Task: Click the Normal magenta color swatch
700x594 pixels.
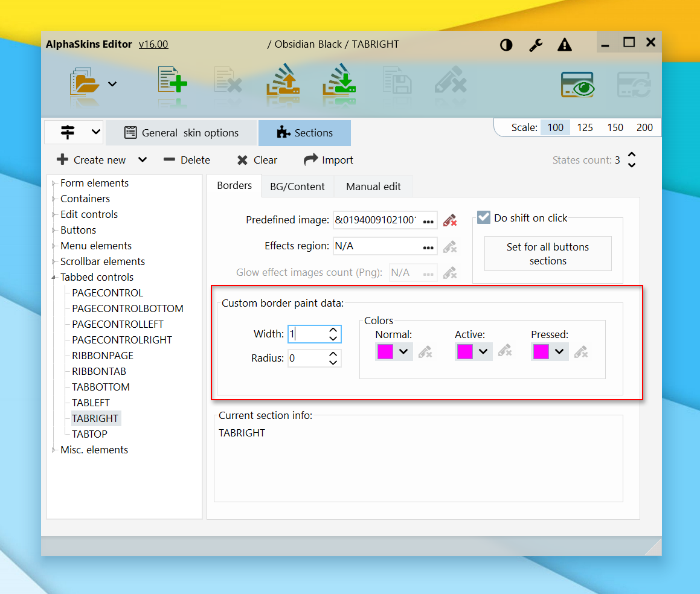Action: 385,351
